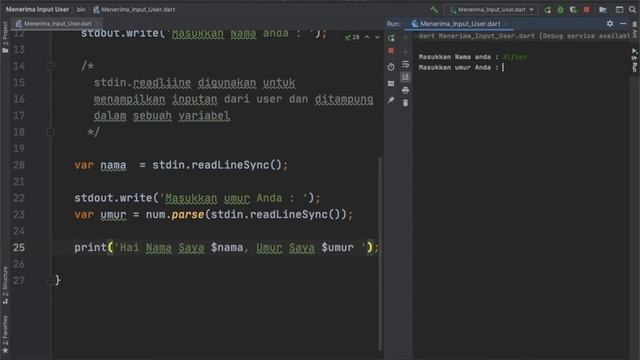
Task: Click Menerima_Input_User.dart in the navigation breadcrumb
Action: point(134,9)
